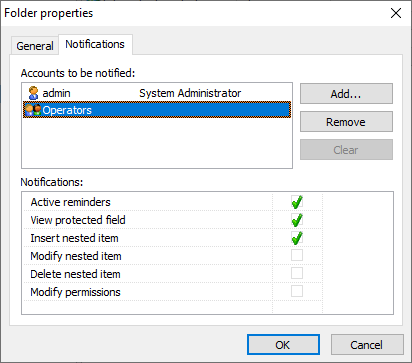Cancel the Folder properties dialog
Screen dimensions: 412x363
[x=367, y=345]
